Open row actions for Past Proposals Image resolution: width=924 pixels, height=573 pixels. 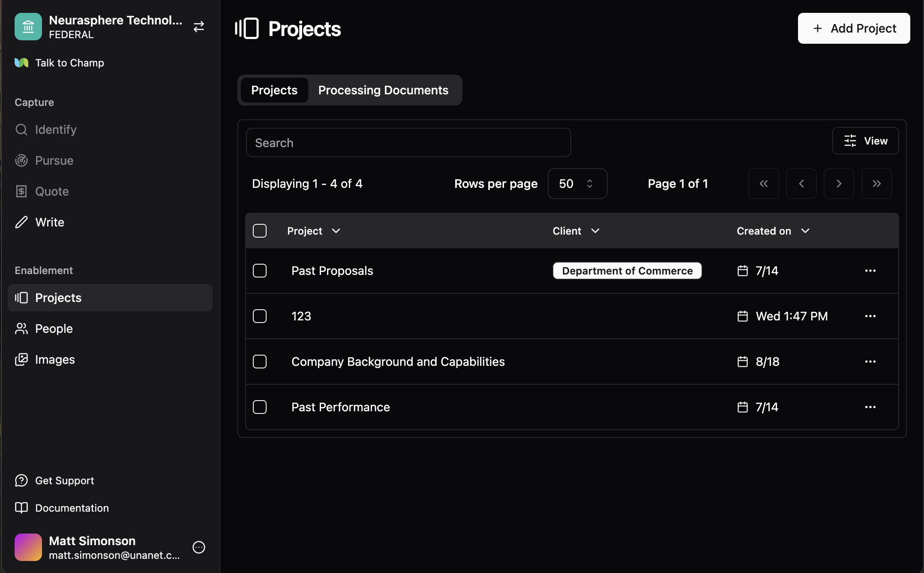[870, 271]
